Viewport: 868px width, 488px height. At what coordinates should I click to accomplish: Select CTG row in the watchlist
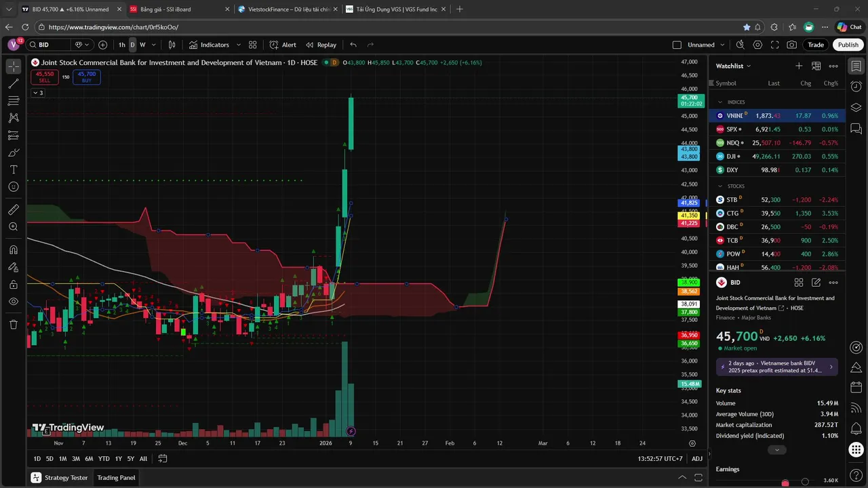click(777, 213)
